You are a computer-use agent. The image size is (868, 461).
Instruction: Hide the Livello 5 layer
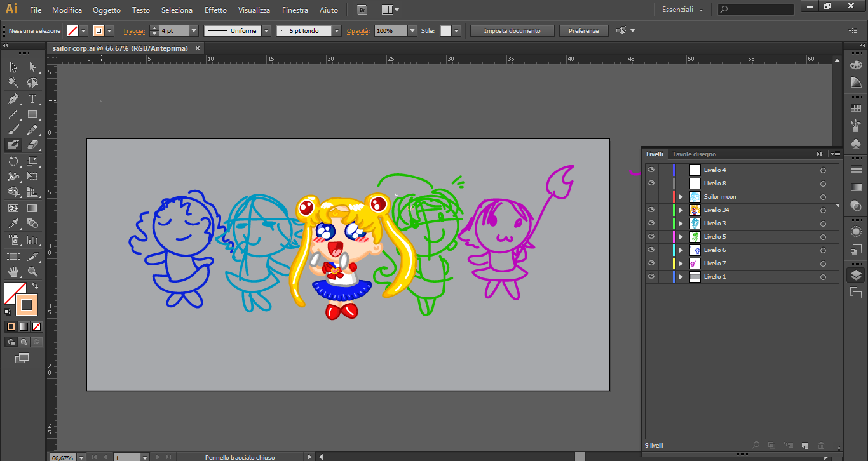[x=651, y=236]
